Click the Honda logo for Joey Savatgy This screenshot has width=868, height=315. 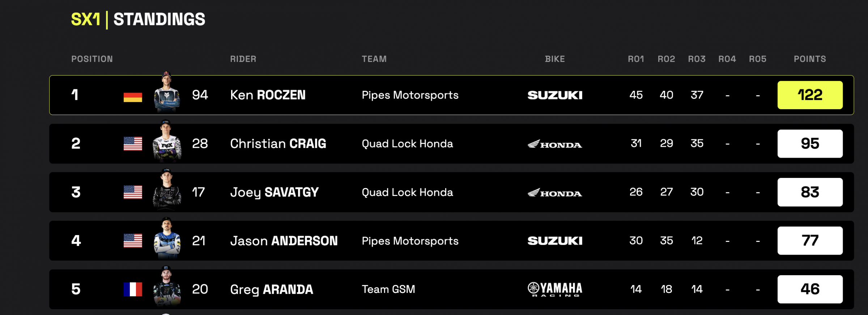[556, 192]
